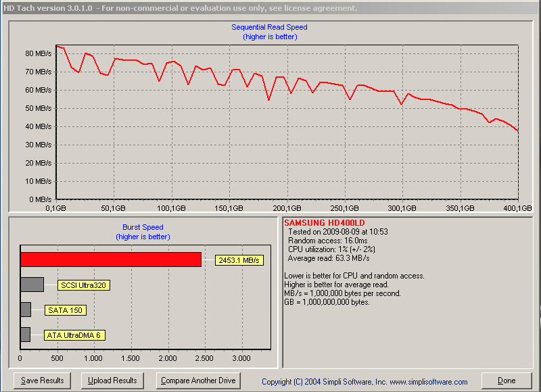Click the CPU utilization: 1% line
This screenshot has height=392, width=541.
[x=331, y=249]
